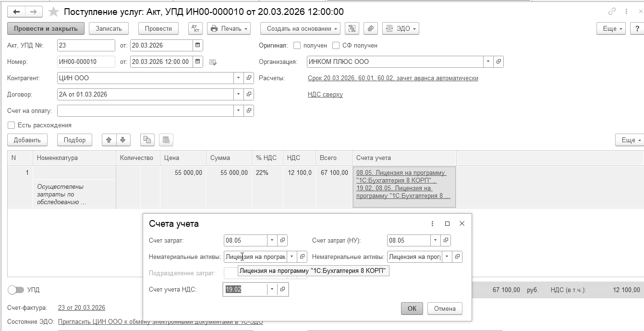Screen dimensions: 644x331
Task: Click Отмена in Счета учета dialog
Action: click(x=445, y=308)
